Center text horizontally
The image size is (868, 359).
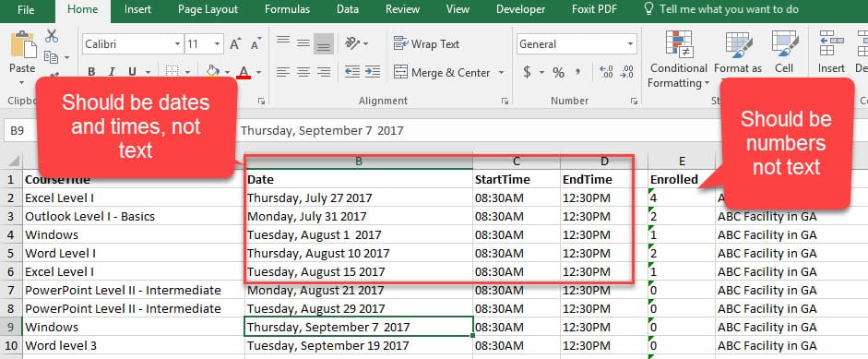(x=303, y=72)
